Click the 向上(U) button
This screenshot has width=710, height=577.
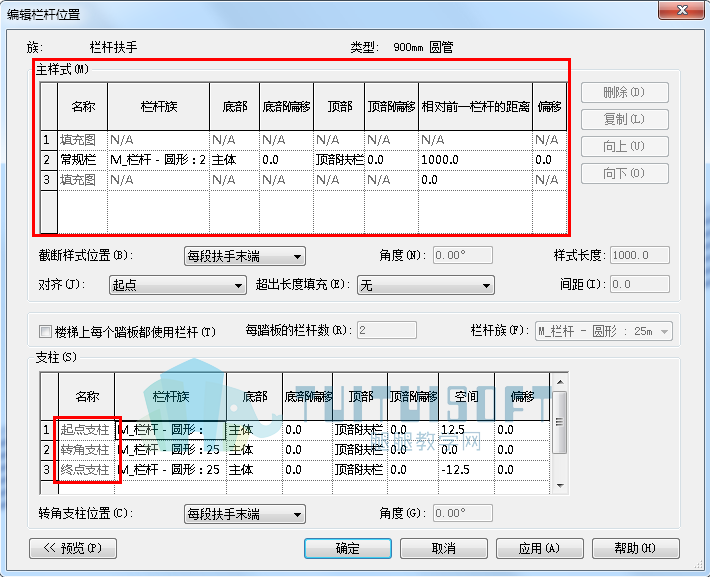(x=624, y=146)
